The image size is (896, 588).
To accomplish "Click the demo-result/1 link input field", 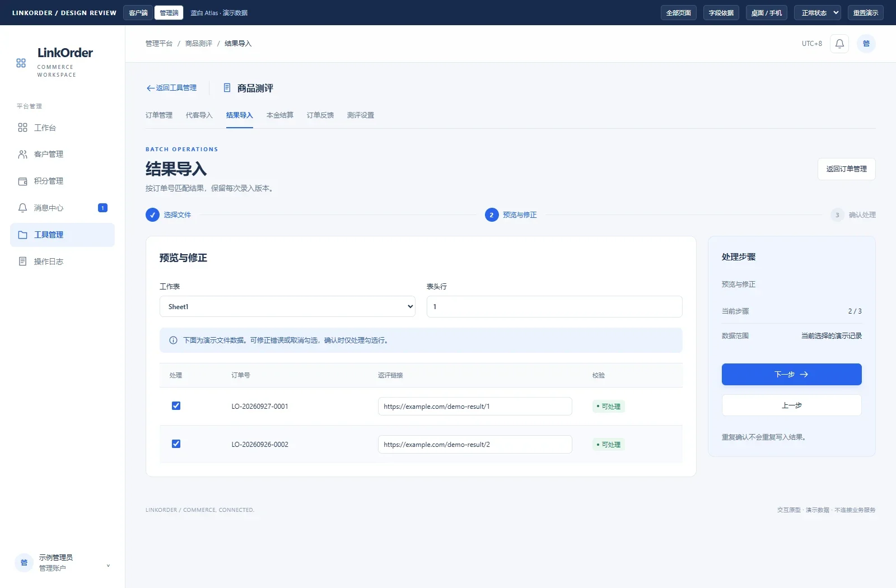I will coord(475,407).
